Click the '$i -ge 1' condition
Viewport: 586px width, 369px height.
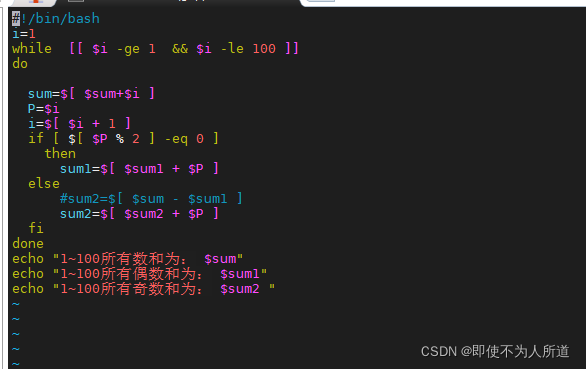[x=124, y=49]
